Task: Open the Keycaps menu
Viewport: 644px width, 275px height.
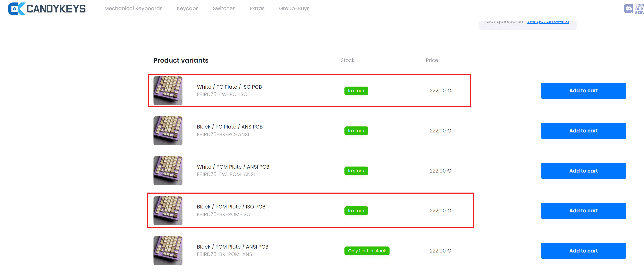Action: (187, 8)
